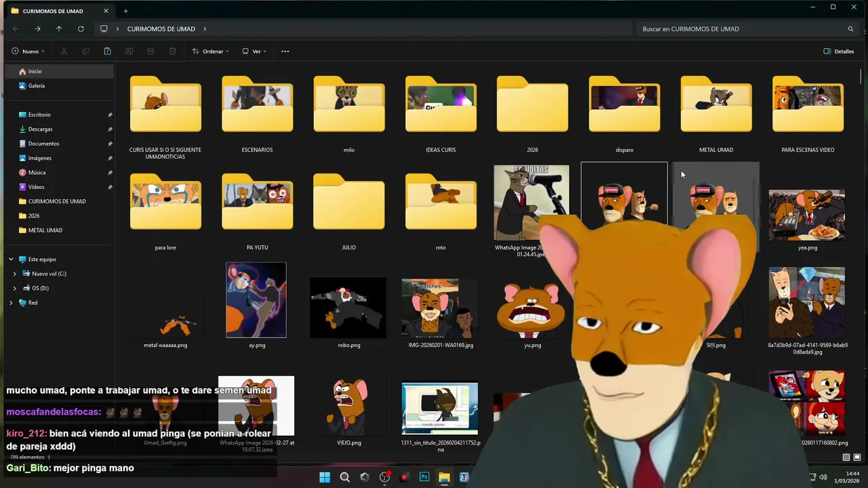The height and width of the screenshot is (488, 868).
Task: Expand the OS (D:) drive node
Action: [x=15, y=288]
